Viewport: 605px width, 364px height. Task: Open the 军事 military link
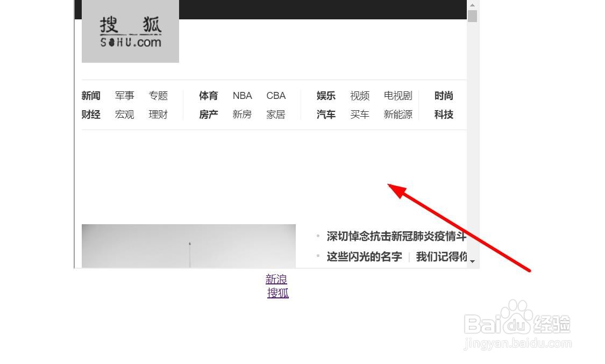click(x=125, y=96)
